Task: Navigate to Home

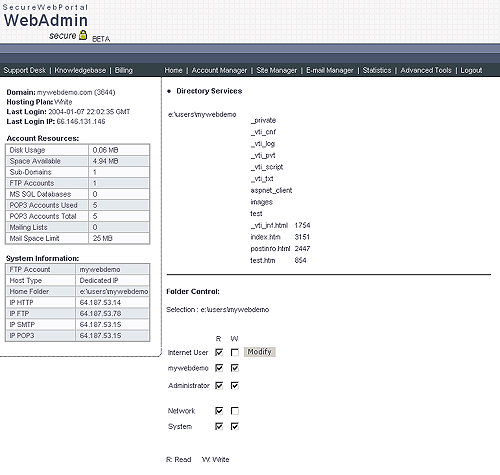Action: [x=173, y=70]
